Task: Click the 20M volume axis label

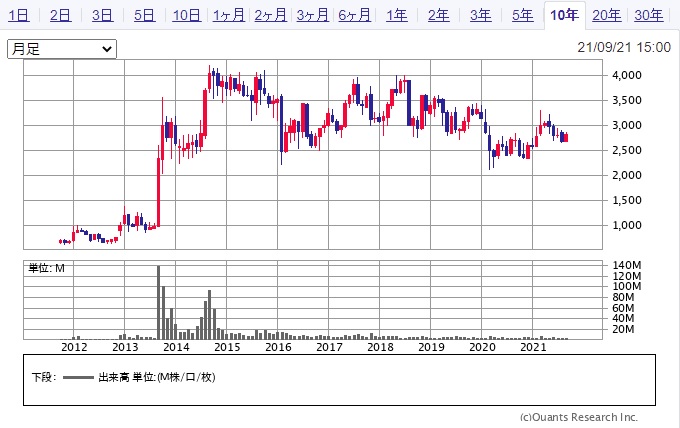Action: [623, 329]
